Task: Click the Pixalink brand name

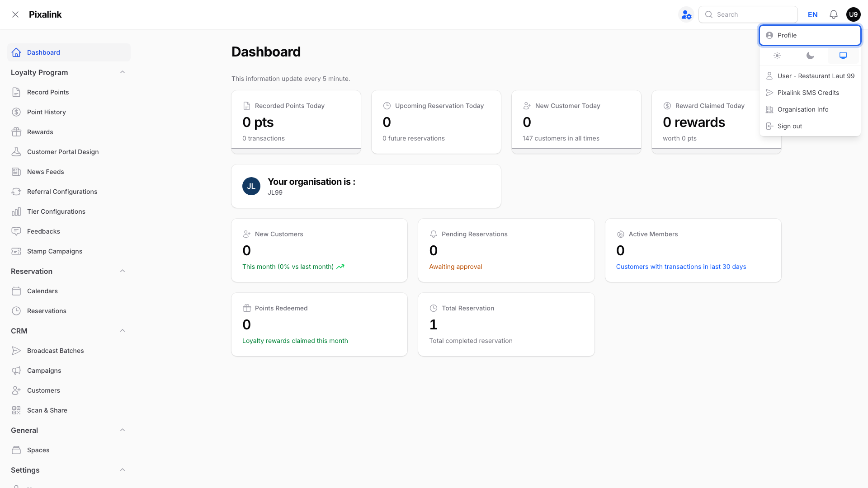Action: click(45, 14)
